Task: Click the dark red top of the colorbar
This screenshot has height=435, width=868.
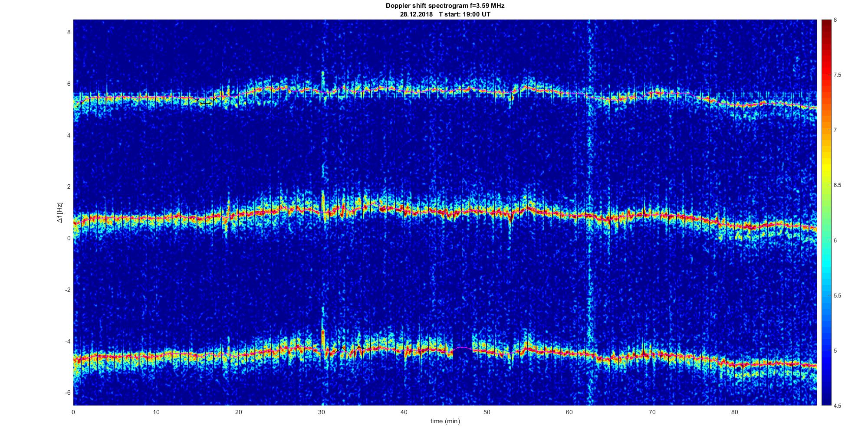Action: coord(826,26)
